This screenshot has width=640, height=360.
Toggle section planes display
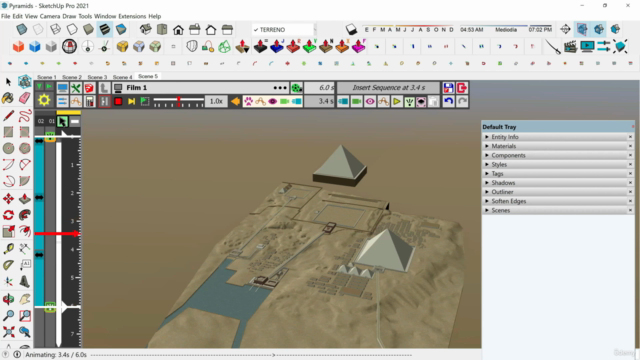click(x=582, y=29)
